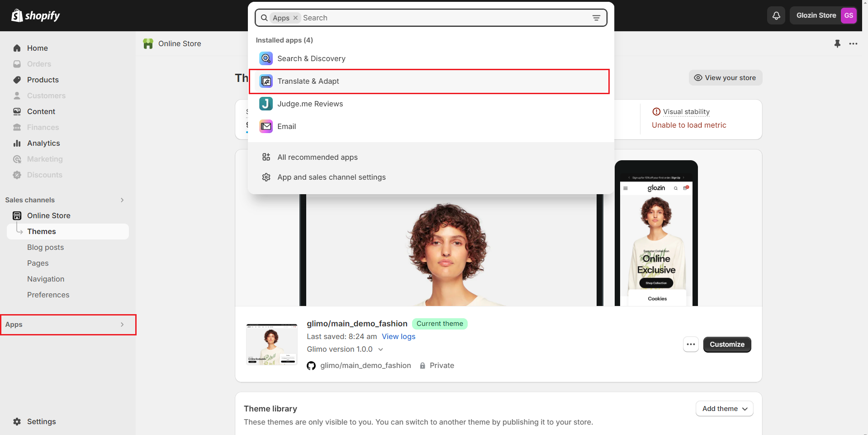Open the page's three-dot more menu
868x435 pixels.
[853, 43]
